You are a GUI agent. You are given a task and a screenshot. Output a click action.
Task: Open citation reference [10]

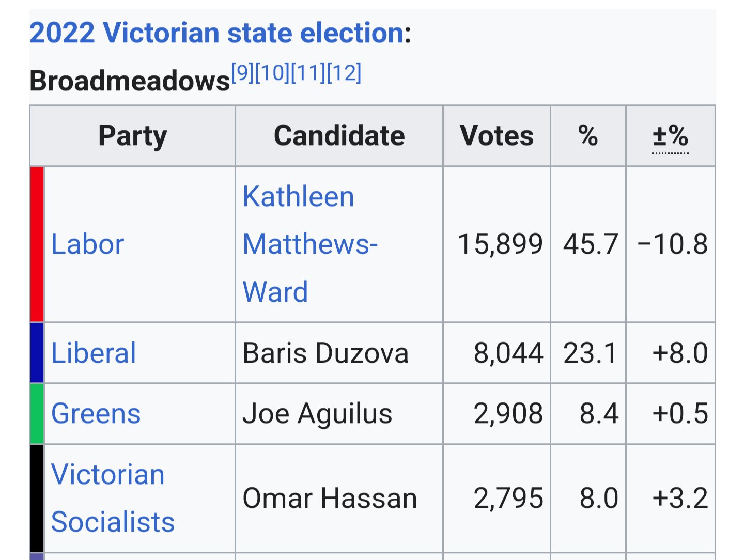(x=272, y=73)
